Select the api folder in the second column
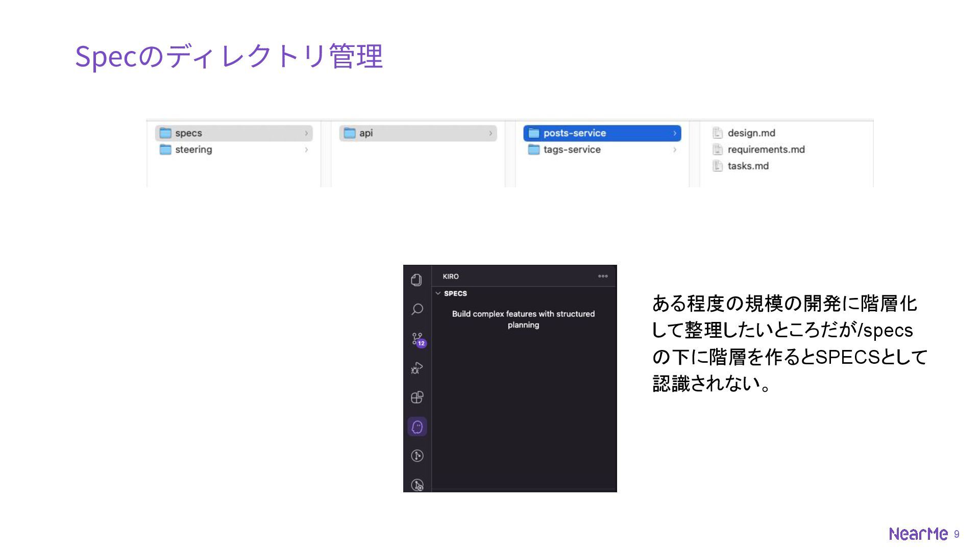This screenshot has width=980, height=551. (365, 133)
